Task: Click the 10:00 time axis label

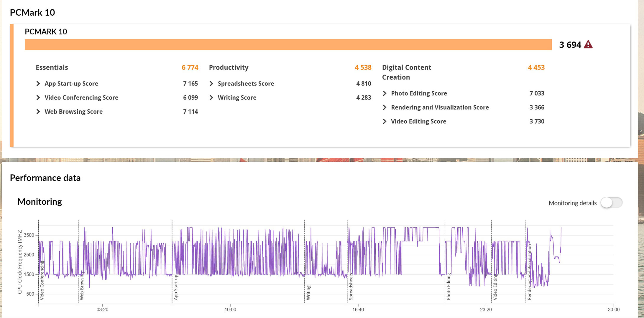Action: (230, 309)
